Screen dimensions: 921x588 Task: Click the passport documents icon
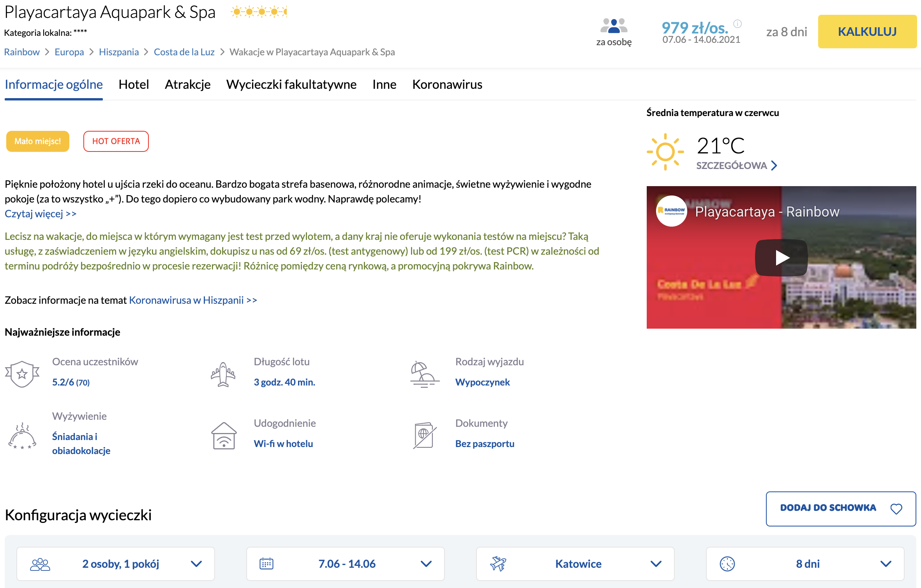[x=424, y=436]
